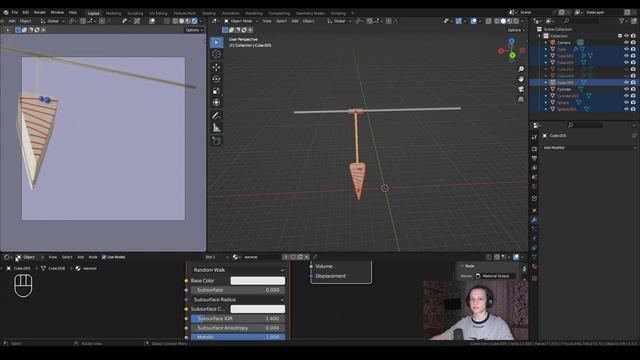Click the Metallic value slider
The image size is (640, 360).
point(238,337)
